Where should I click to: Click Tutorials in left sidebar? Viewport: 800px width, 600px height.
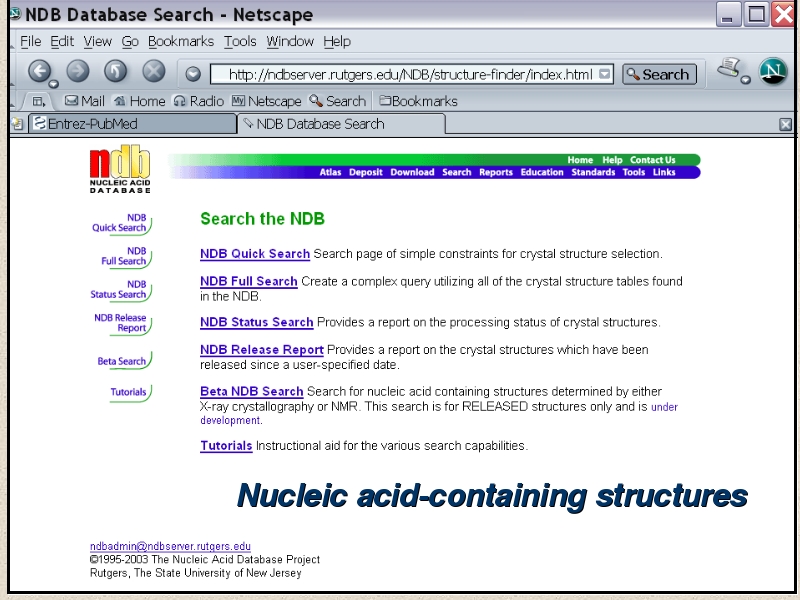tap(129, 392)
